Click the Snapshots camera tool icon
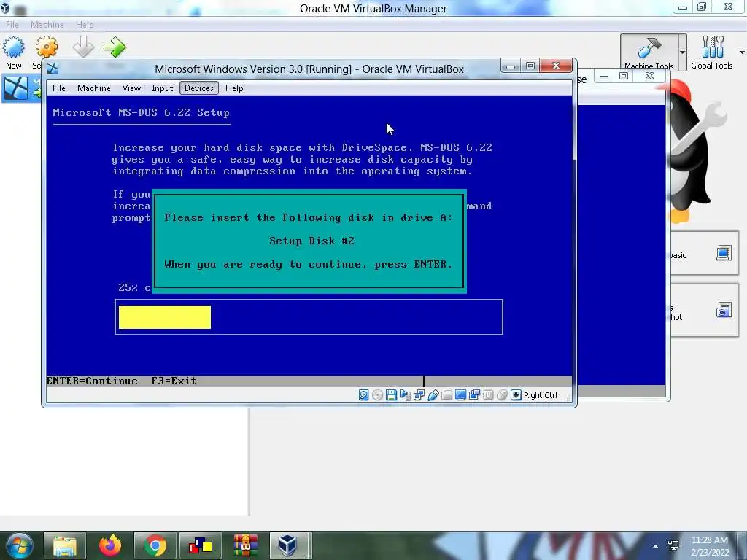747x560 pixels. [724, 310]
